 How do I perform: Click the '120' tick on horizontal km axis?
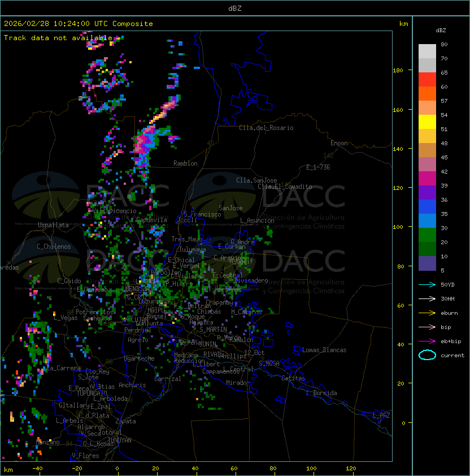[351, 469]
